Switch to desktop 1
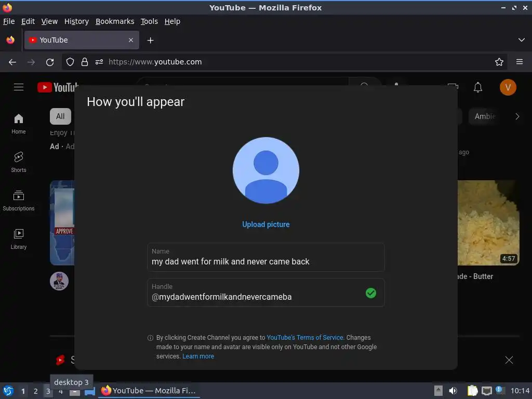The image size is (532, 399). pos(23,391)
